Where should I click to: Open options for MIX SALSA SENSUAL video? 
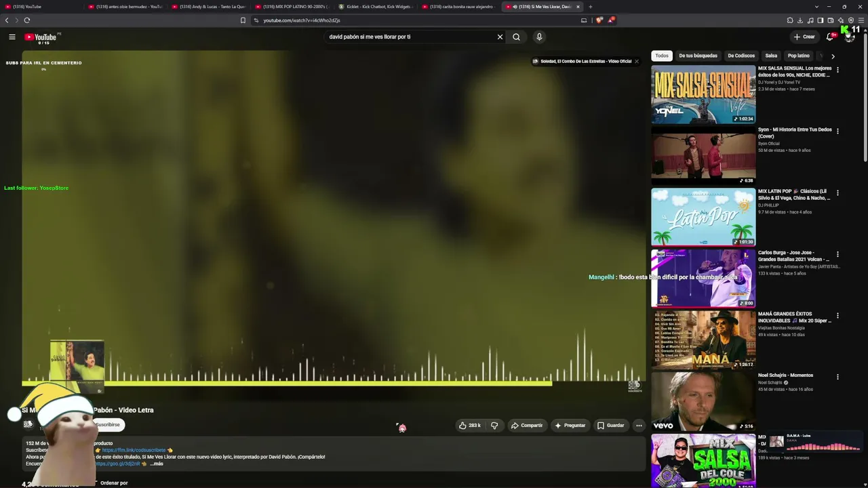(x=837, y=70)
